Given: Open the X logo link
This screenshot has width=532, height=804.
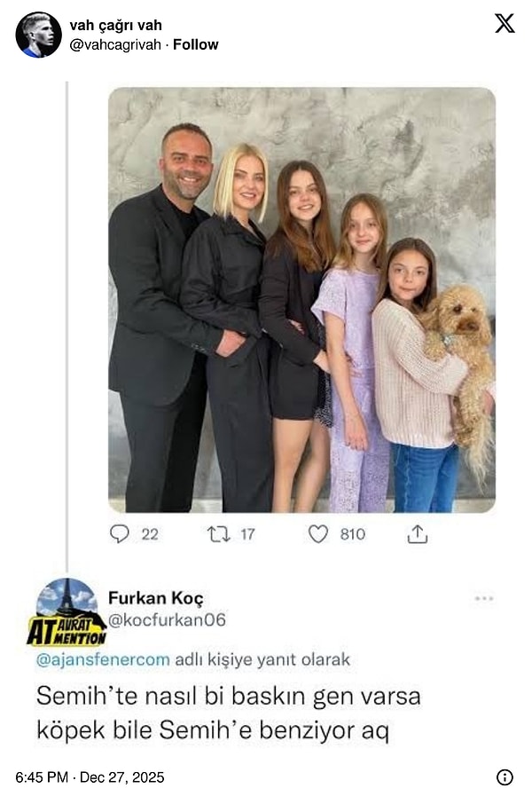Looking at the screenshot, I should click(505, 23).
